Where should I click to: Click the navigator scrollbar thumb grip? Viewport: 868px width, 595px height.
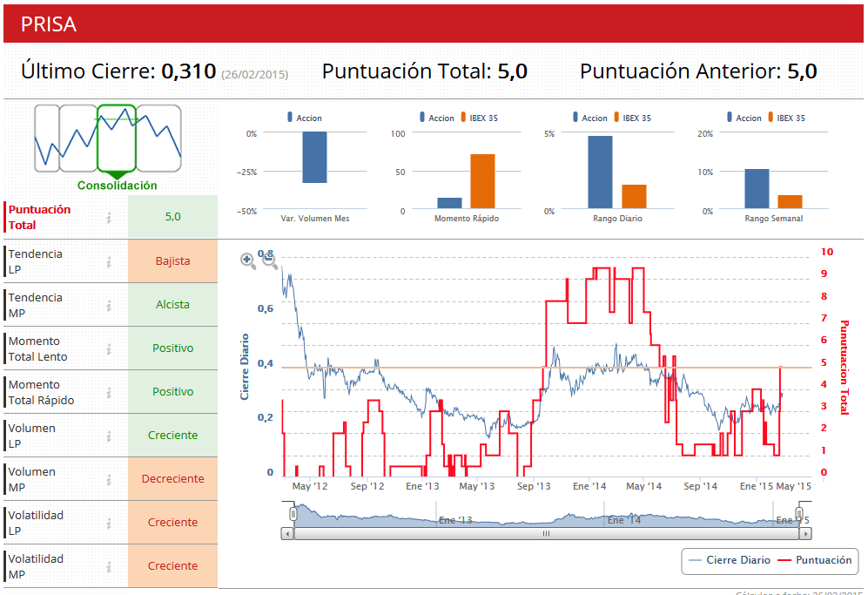click(x=547, y=533)
